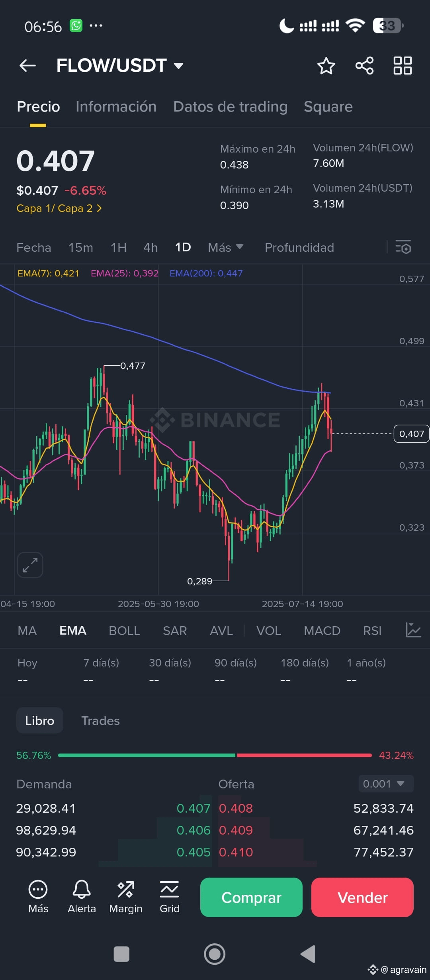Select bid price 0.405
Screen dimensions: 430x980
pyautogui.click(x=193, y=852)
